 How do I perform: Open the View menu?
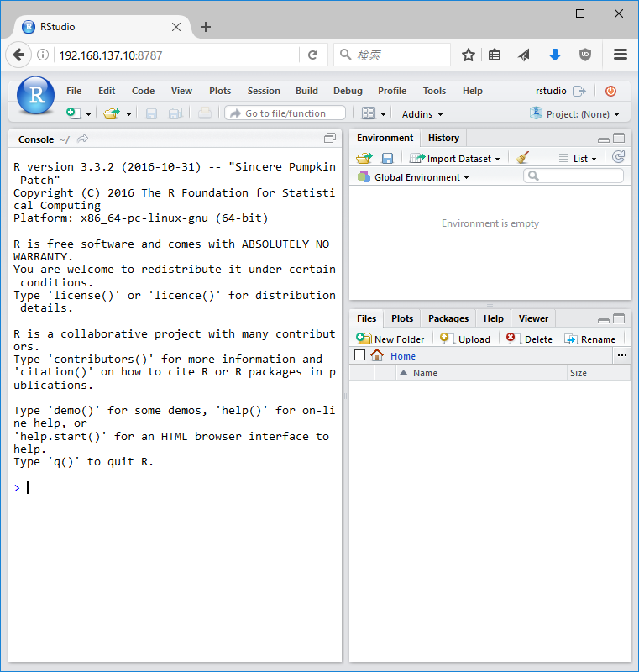[181, 91]
